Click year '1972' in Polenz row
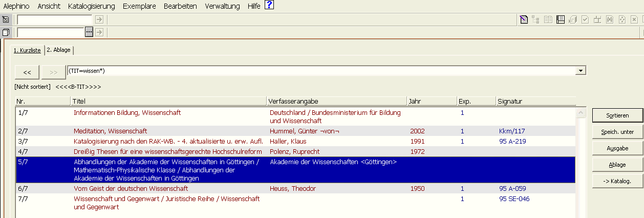Screen dimensions: 644x218 pyautogui.click(x=418, y=151)
